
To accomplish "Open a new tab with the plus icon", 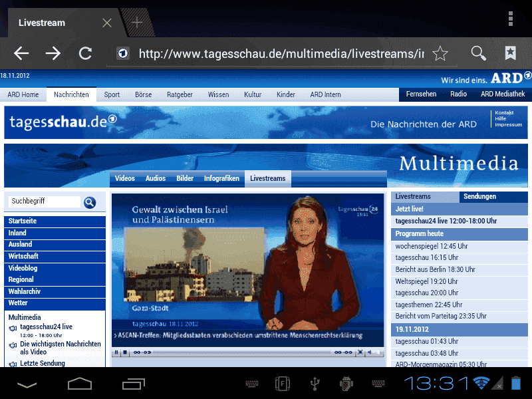I will tap(137, 23).
